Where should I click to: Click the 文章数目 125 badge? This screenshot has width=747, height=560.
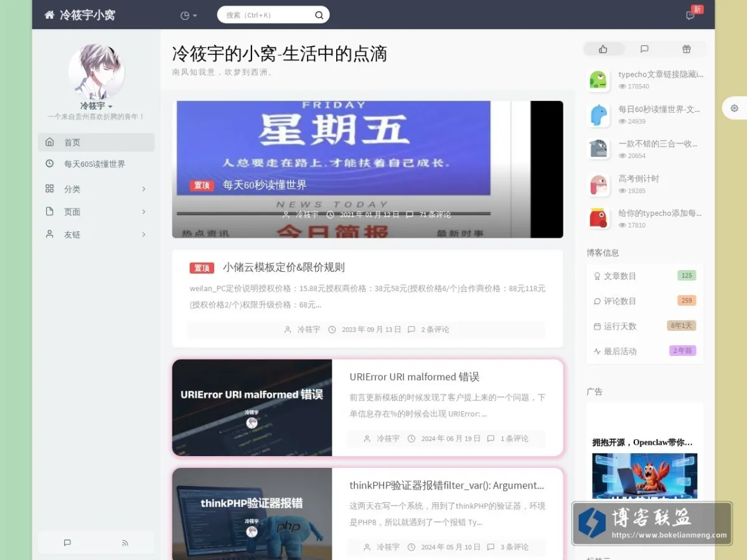tap(687, 276)
